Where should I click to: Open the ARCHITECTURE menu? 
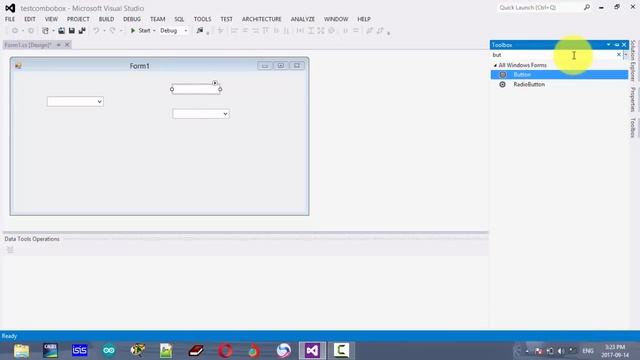click(x=262, y=19)
